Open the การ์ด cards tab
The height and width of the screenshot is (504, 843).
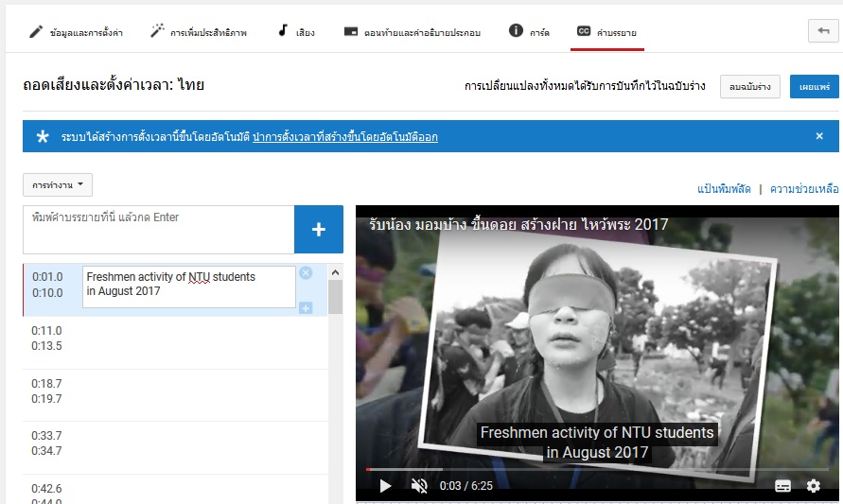pyautogui.click(x=529, y=32)
